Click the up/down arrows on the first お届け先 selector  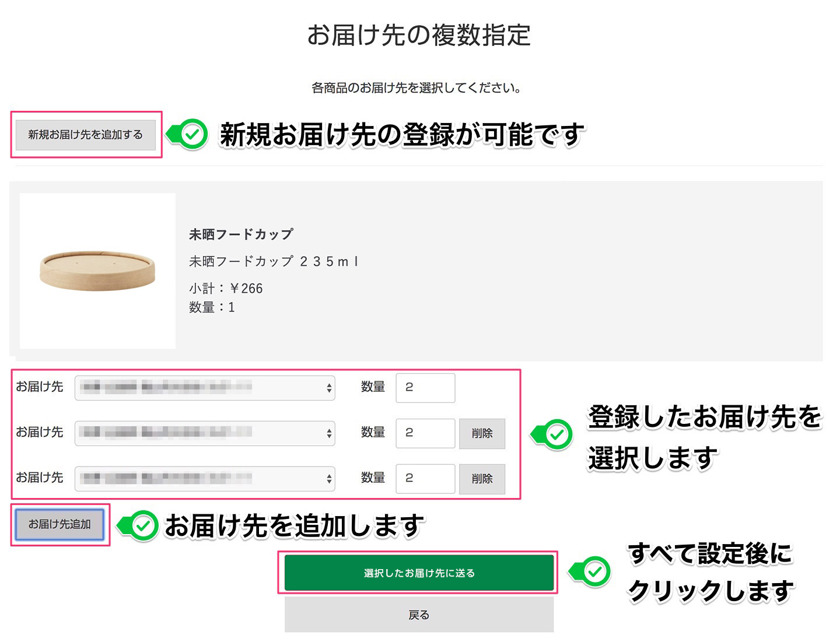coord(328,387)
